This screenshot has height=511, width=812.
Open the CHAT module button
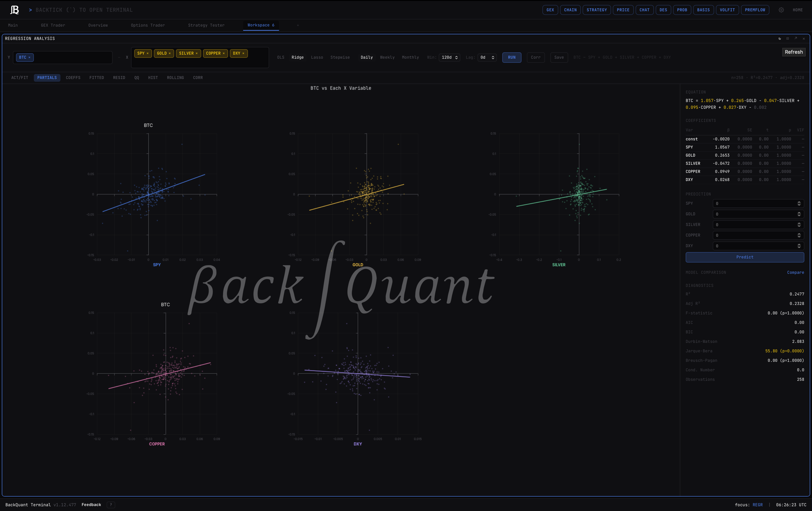tap(644, 10)
